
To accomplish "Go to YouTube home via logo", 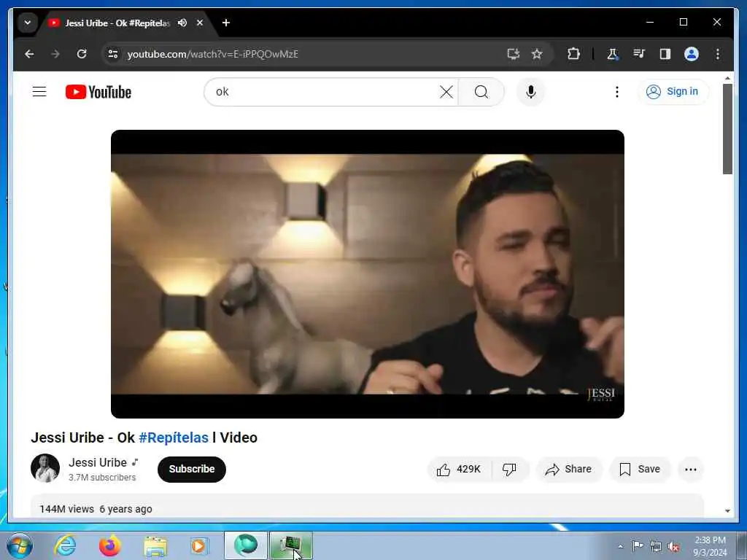I will click(98, 92).
